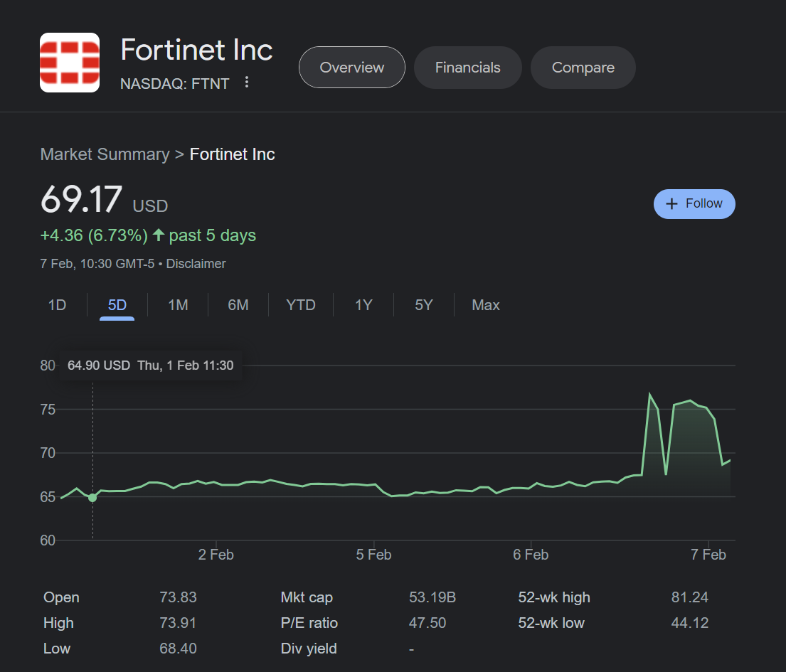786x672 pixels.
Task: Click the chart's highest price spike
Action: coord(649,395)
